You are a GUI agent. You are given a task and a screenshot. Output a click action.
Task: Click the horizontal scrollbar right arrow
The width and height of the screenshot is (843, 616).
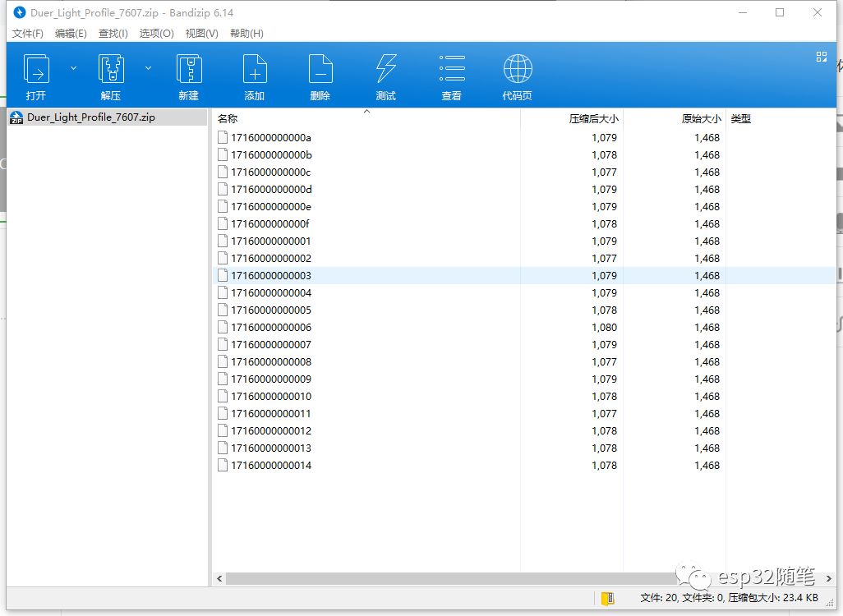pyautogui.click(x=828, y=578)
